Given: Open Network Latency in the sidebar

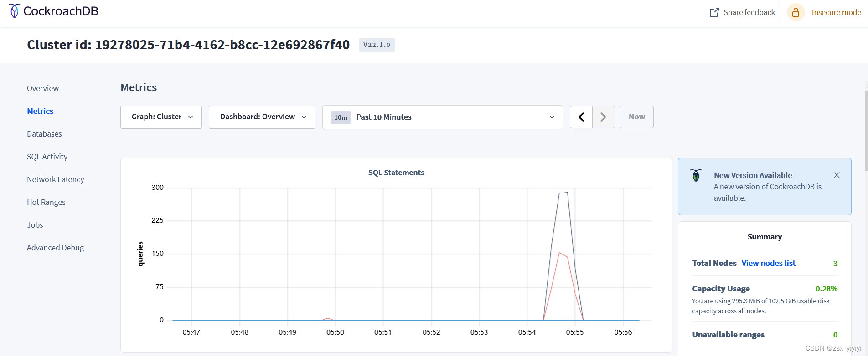Looking at the screenshot, I should pyautogui.click(x=56, y=179).
